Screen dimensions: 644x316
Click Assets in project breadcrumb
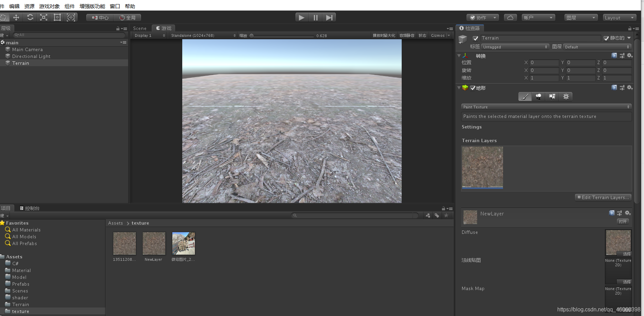(x=115, y=223)
